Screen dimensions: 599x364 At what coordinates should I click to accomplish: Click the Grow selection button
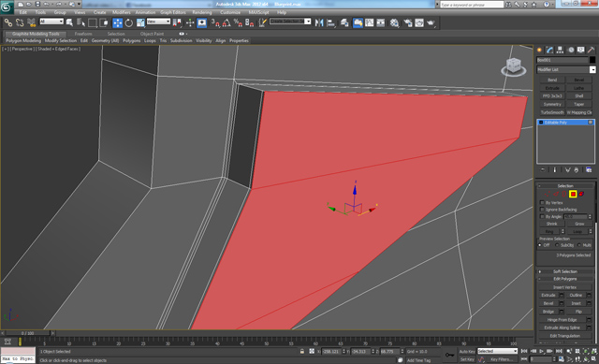[x=579, y=224]
